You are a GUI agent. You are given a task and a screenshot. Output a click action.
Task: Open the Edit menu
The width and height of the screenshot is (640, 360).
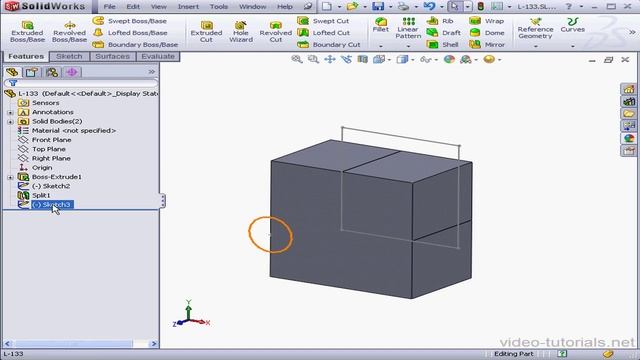[x=133, y=7]
